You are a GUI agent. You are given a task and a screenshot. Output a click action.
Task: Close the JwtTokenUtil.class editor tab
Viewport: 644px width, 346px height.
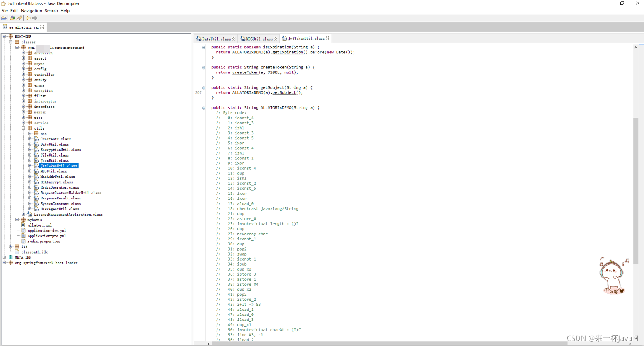coord(328,38)
